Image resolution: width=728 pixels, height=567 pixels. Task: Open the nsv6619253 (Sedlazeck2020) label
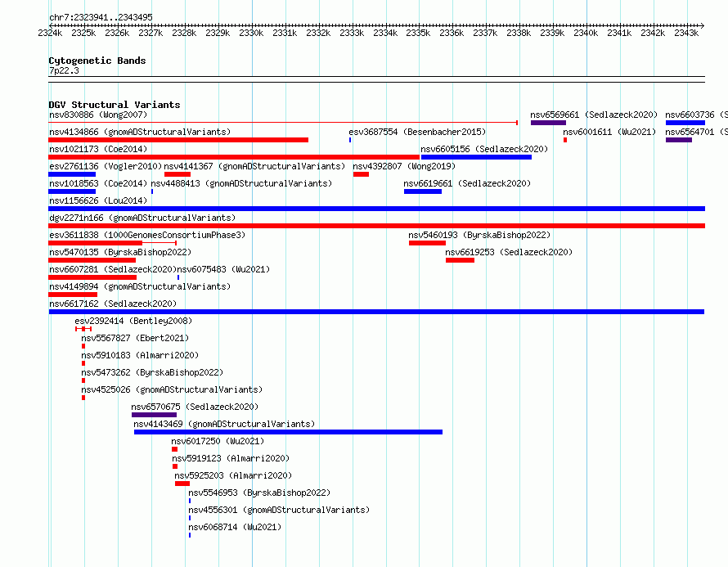[x=509, y=252]
